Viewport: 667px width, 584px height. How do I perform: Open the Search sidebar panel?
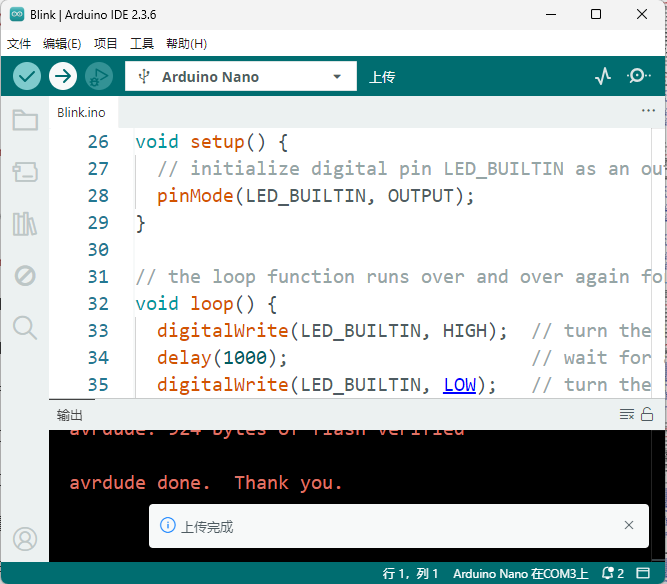(25, 328)
